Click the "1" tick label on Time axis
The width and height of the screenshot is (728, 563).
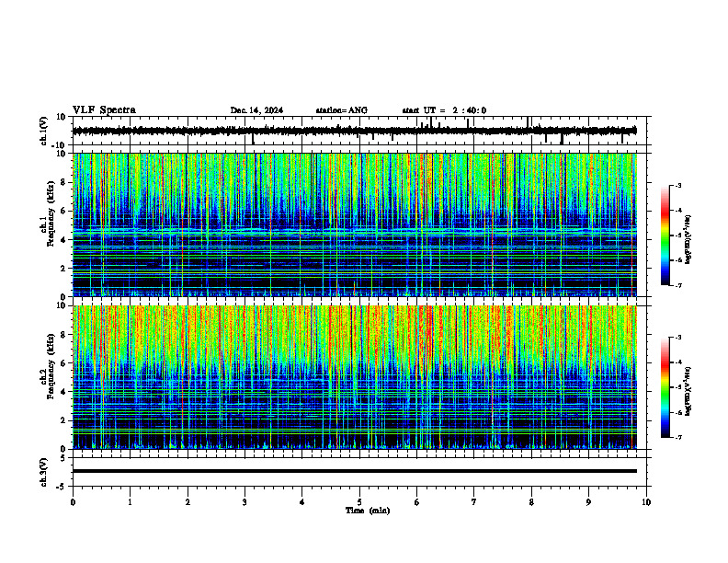[x=130, y=502]
